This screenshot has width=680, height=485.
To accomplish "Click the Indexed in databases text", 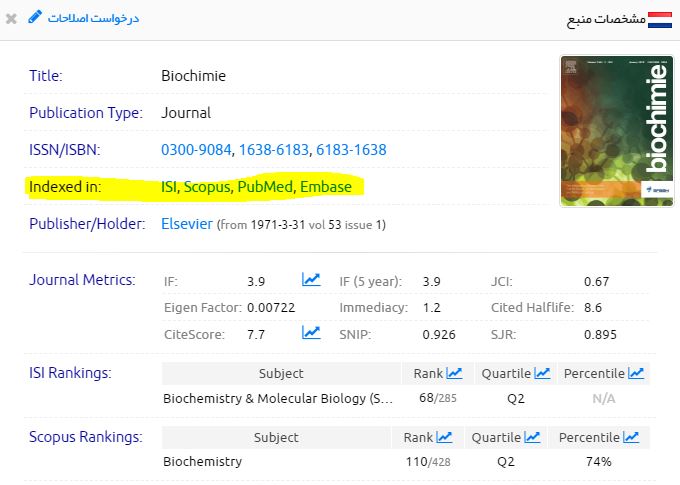I will point(263,187).
